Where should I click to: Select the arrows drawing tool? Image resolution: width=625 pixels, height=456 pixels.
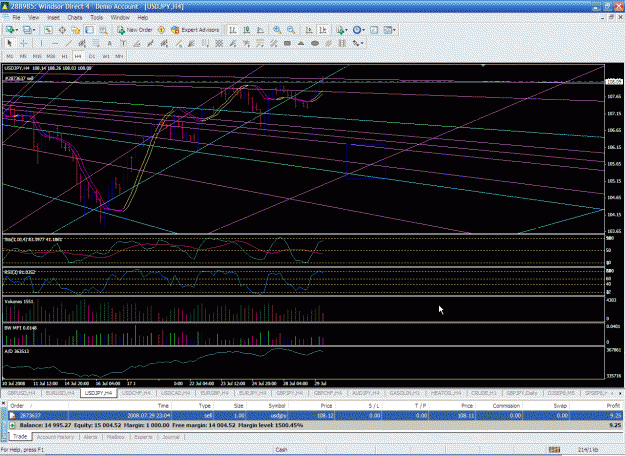click(355, 43)
